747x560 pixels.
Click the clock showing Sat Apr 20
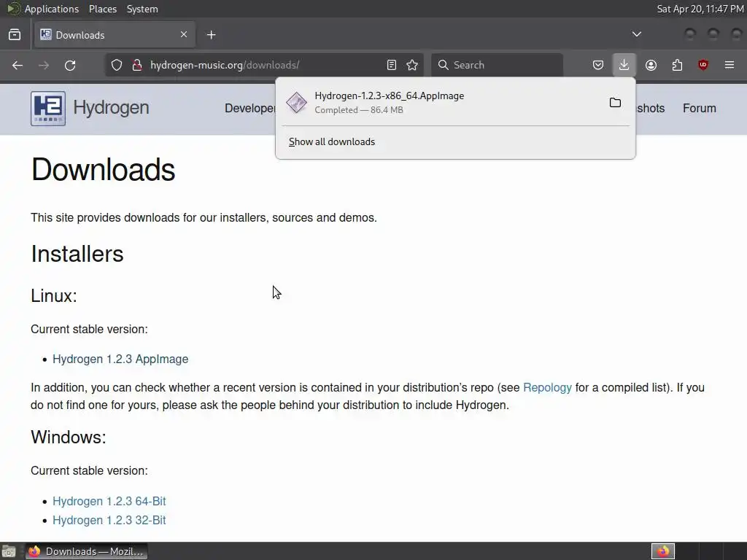pyautogui.click(x=700, y=9)
